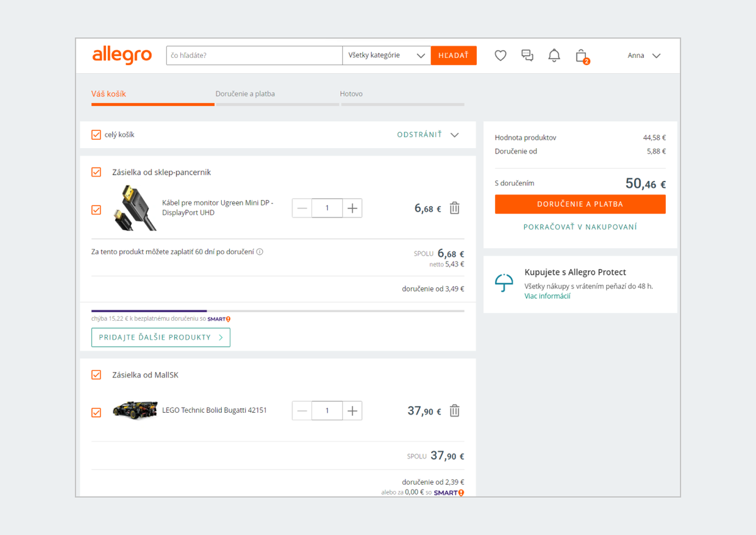Click the 'Zásielka od sklep-pancernik' heading
The width and height of the screenshot is (756, 535).
[161, 172]
